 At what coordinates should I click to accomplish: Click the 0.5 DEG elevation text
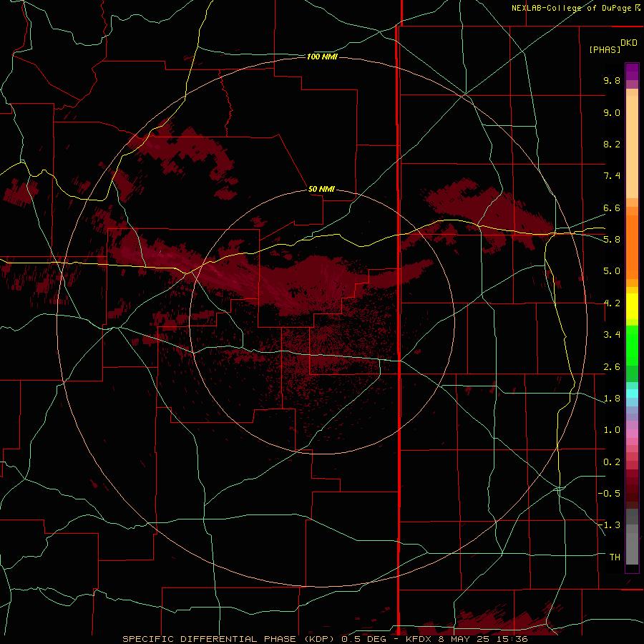point(364,639)
